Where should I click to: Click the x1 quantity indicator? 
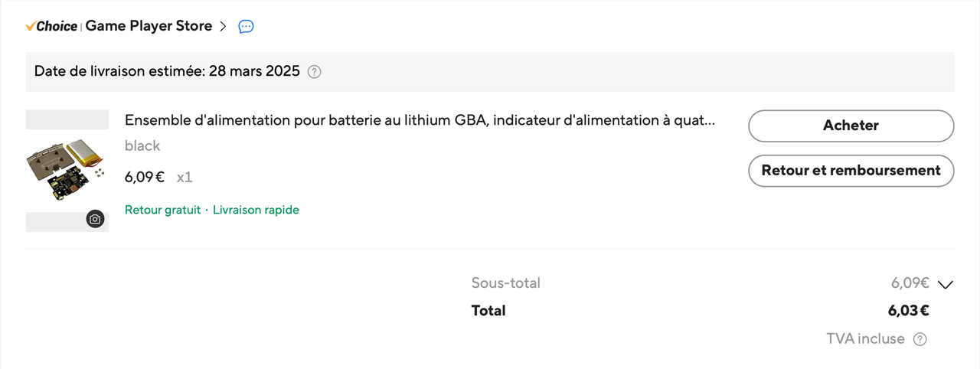click(x=185, y=178)
